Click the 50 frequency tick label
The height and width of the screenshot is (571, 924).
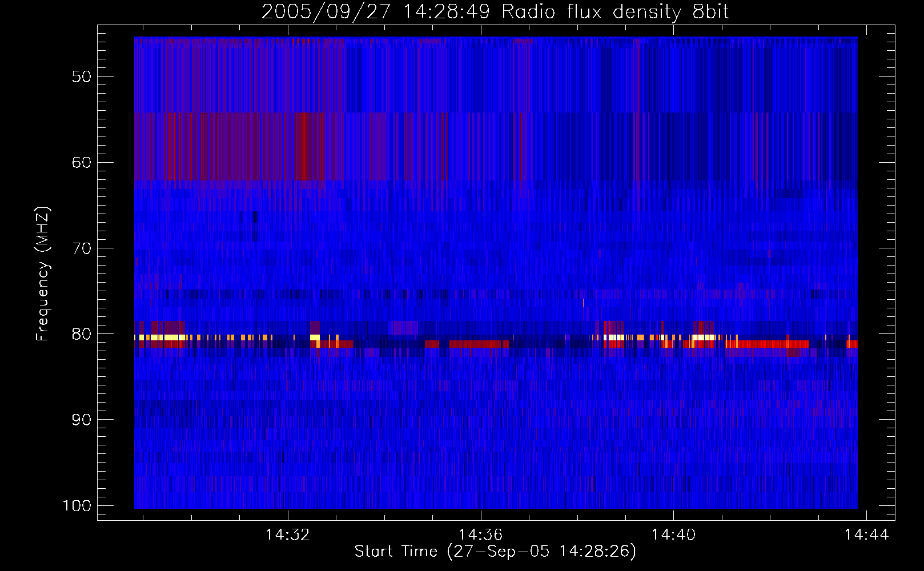[x=81, y=77]
